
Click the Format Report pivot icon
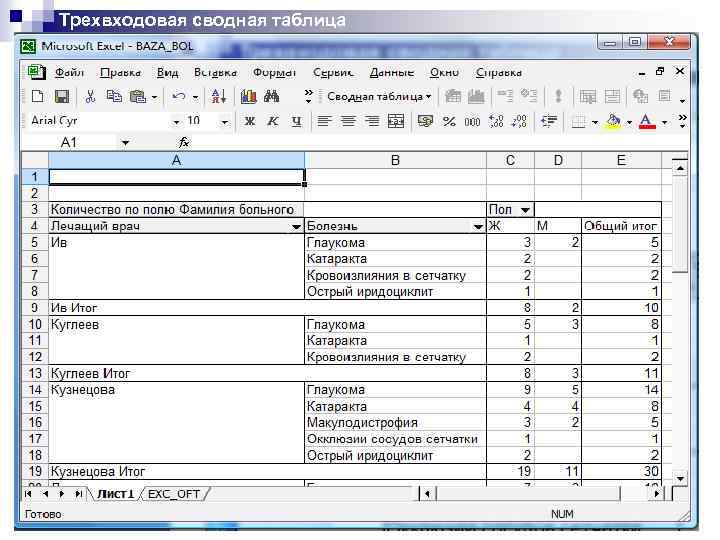pos(452,96)
